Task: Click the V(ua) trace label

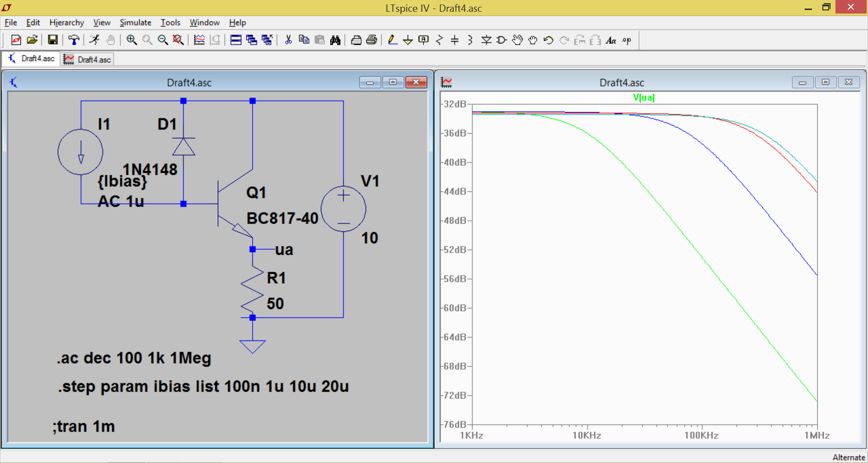Action: [644, 97]
